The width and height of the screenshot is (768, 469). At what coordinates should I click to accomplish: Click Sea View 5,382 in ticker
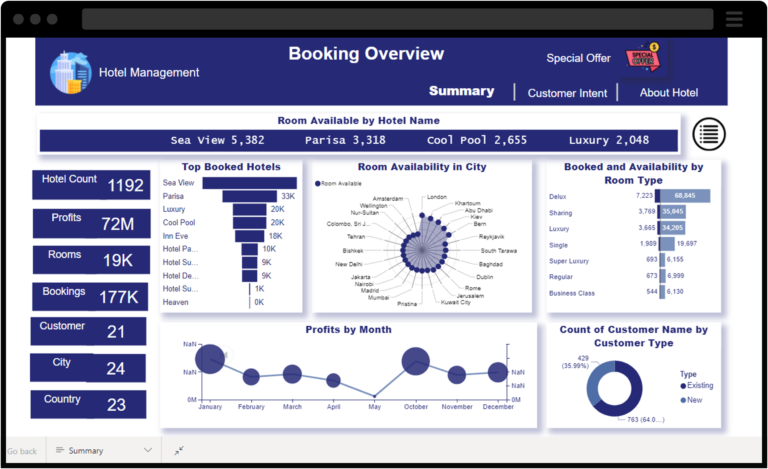217,141
